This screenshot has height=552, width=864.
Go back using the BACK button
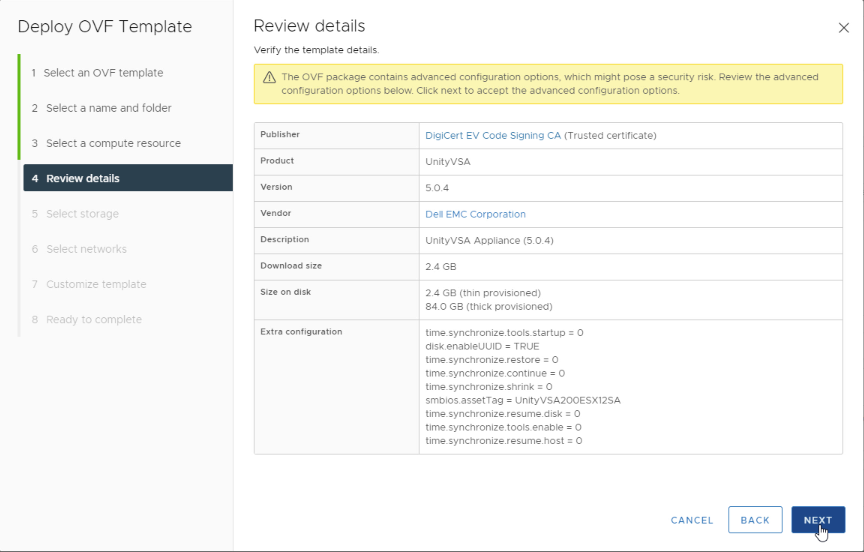tap(755, 519)
